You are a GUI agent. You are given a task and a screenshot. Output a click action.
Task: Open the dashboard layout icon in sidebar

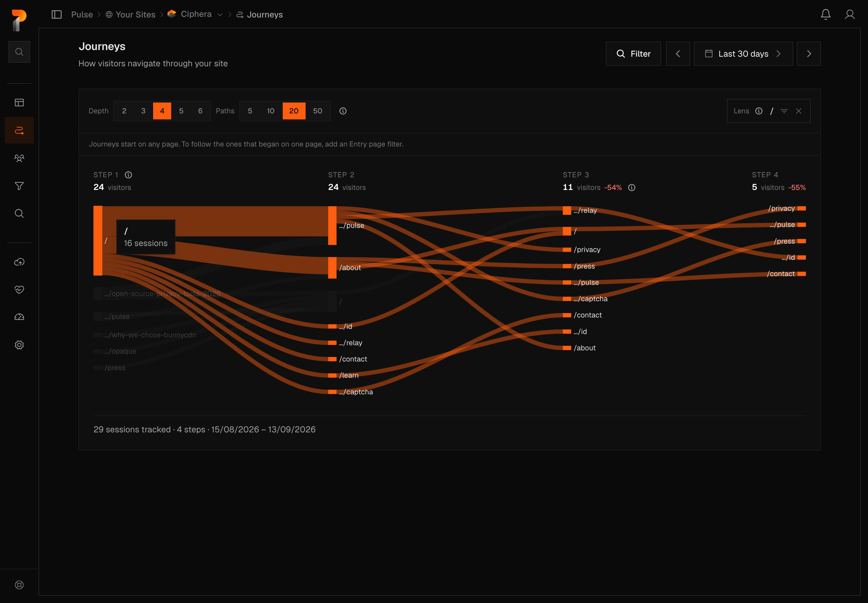click(19, 103)
